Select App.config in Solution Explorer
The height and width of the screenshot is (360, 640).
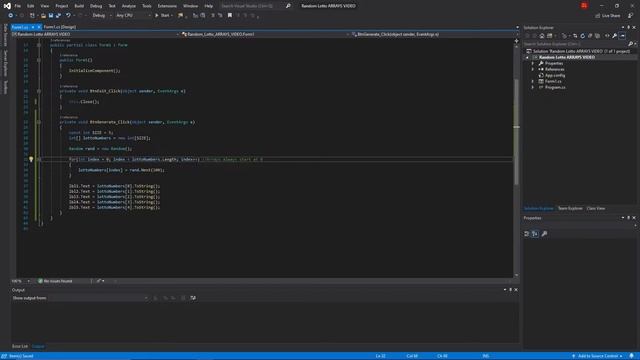click(555, 75)
